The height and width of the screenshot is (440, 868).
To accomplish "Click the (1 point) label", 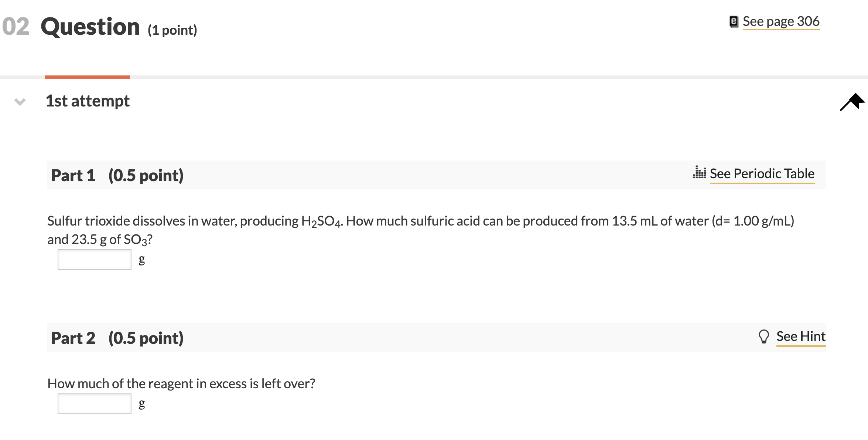I will click(172, 30).
